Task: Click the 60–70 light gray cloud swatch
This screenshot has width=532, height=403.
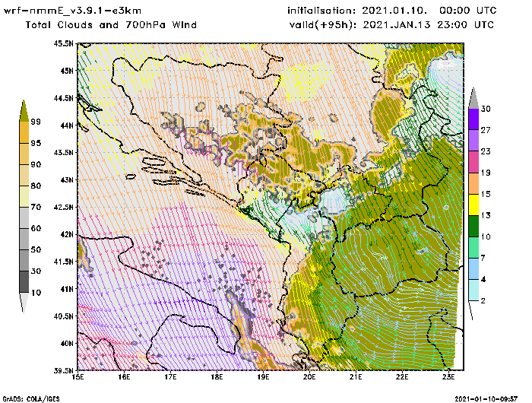Action: click(24, 218)
